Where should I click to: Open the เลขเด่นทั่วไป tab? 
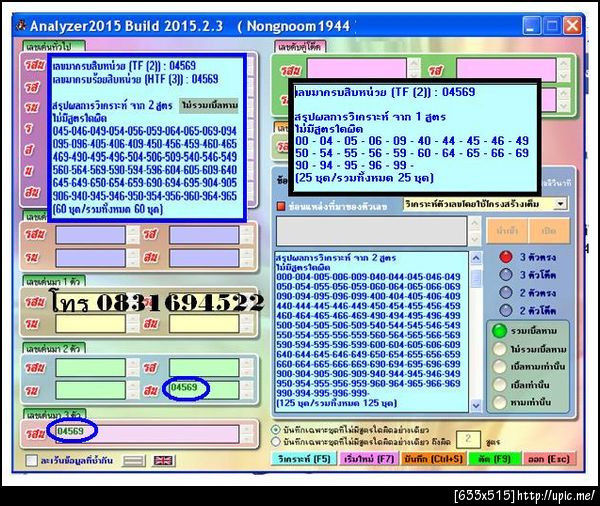point(54,46)
